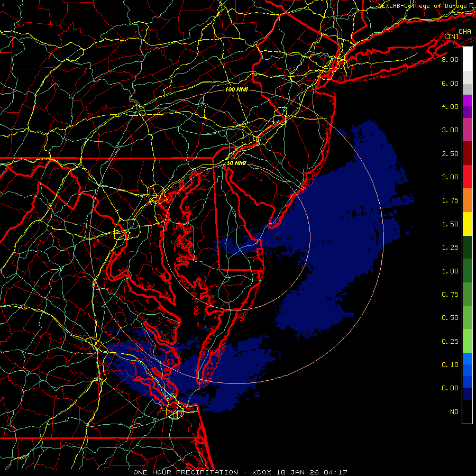This screenshot has height=476, width=476.
Task: Click the 0.10 legend value
Action: point(450,365)
